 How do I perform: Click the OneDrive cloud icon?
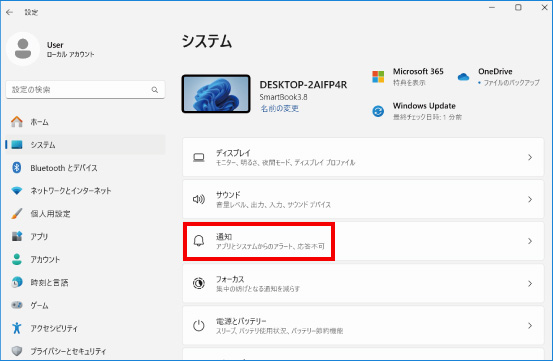point(463,77)
